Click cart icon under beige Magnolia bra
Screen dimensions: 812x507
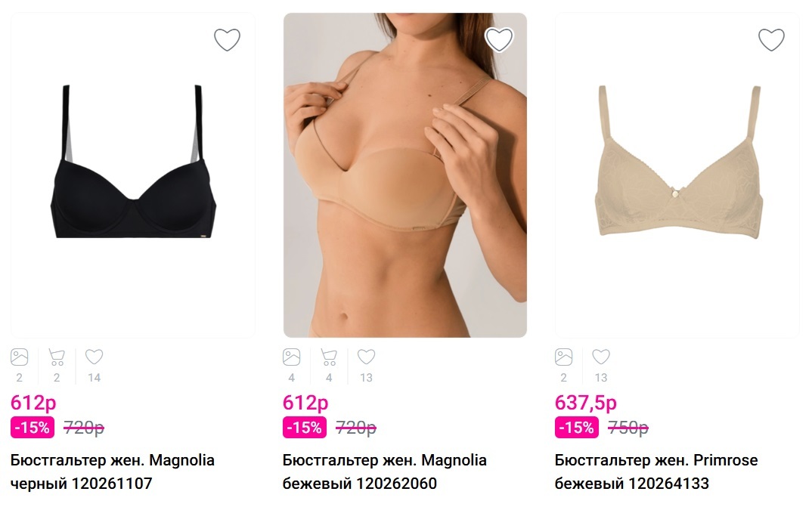(x=329, y=357)
